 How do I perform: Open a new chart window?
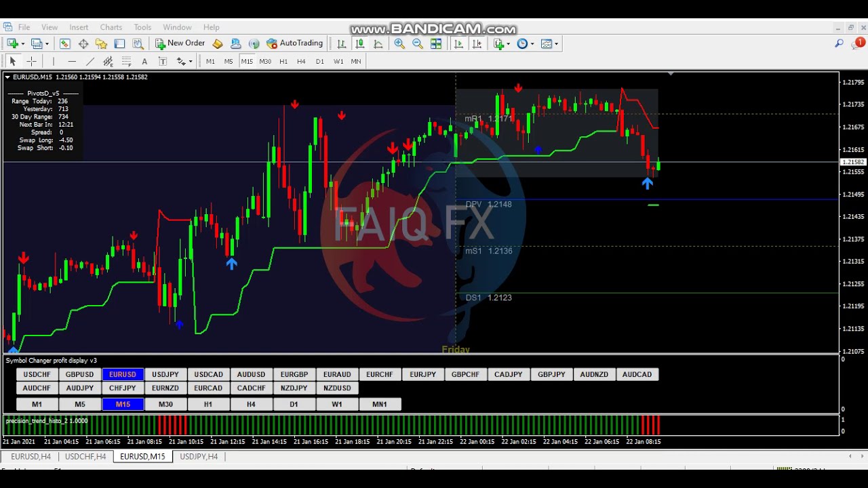[12, 43]
